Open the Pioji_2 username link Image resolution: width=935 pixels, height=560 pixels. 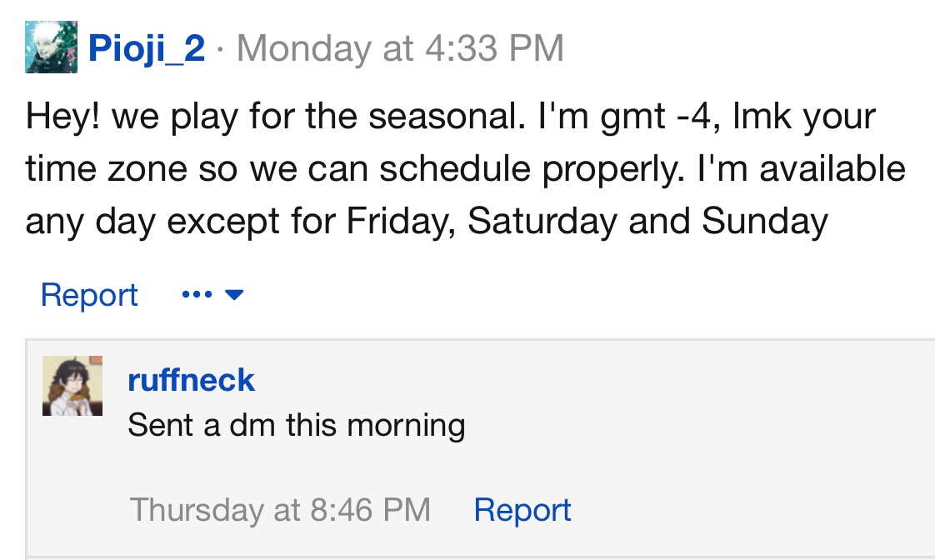coord(147,48)
